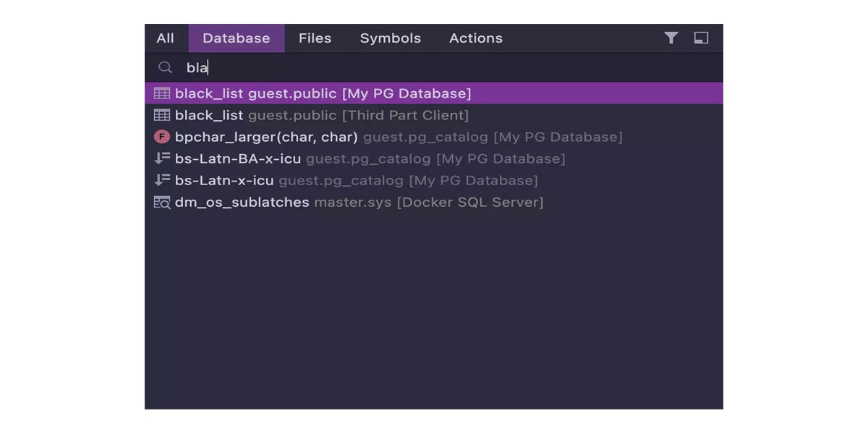Click table icon of black_list Third Part Client
The height and width of the screenshot is (434, 868).
(x=162, y=115)
